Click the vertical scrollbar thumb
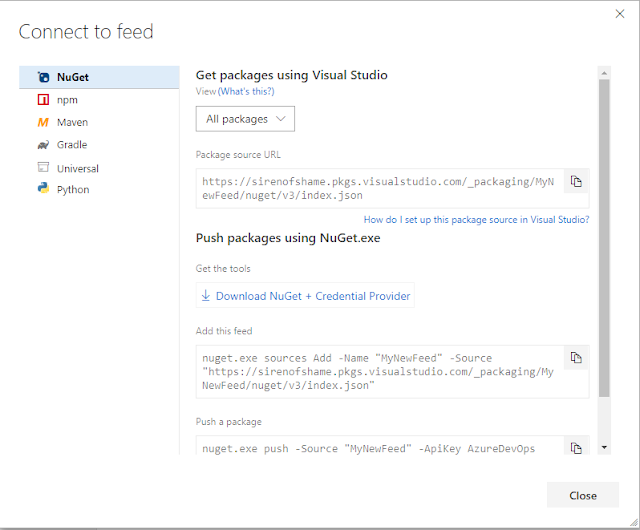Image resolution: width=640 pixels, height=530 pixels. pos(604,238)
